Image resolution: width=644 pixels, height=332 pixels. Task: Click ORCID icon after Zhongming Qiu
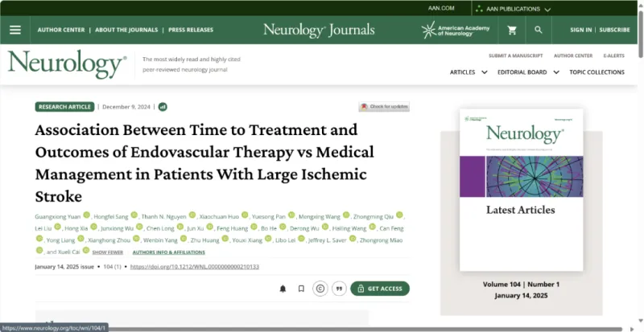point(399,215)
